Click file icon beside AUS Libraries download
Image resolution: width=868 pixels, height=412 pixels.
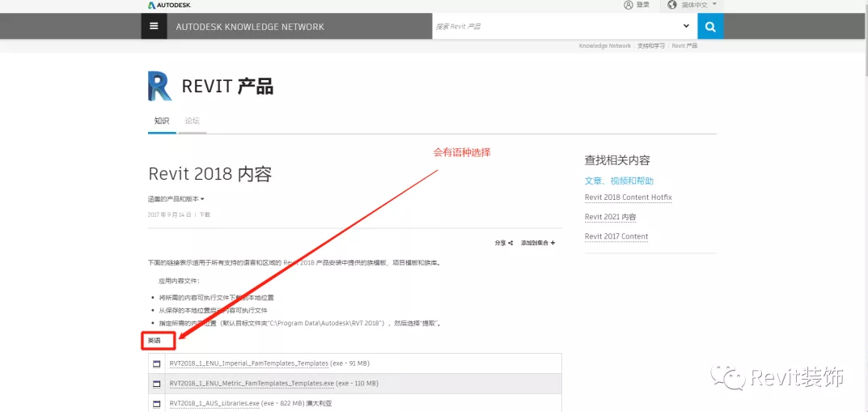tap(157, 403)
